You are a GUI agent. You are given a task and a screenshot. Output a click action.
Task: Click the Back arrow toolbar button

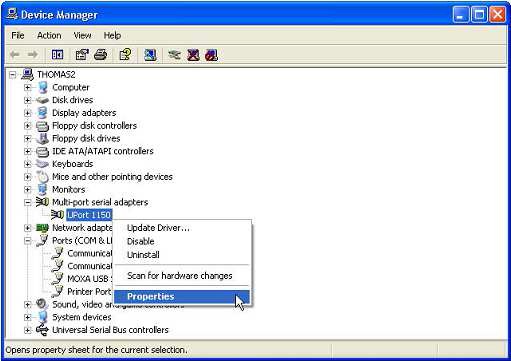click(15, 54)
